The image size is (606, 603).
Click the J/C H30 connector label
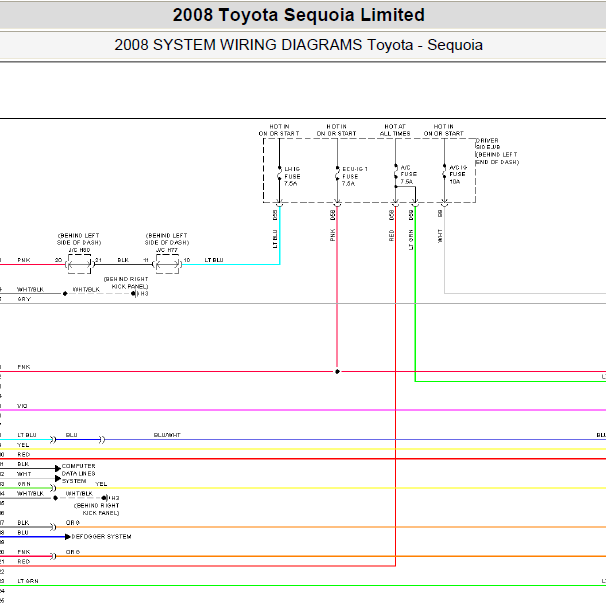pyautogui.click(x=79, y=250)
